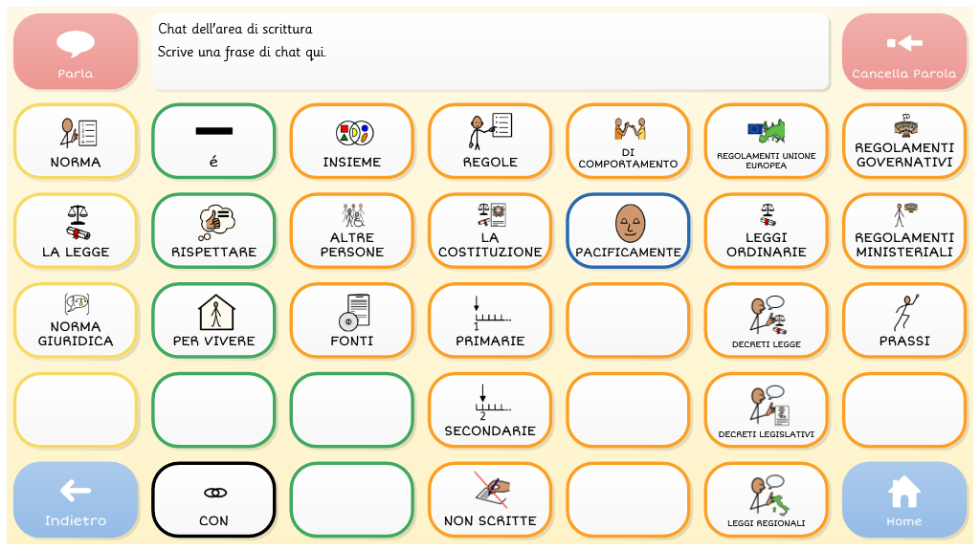Tap the DECRETI LEGGE tile
The width and height of the screenshot is (980, 551).
point(766,320)
